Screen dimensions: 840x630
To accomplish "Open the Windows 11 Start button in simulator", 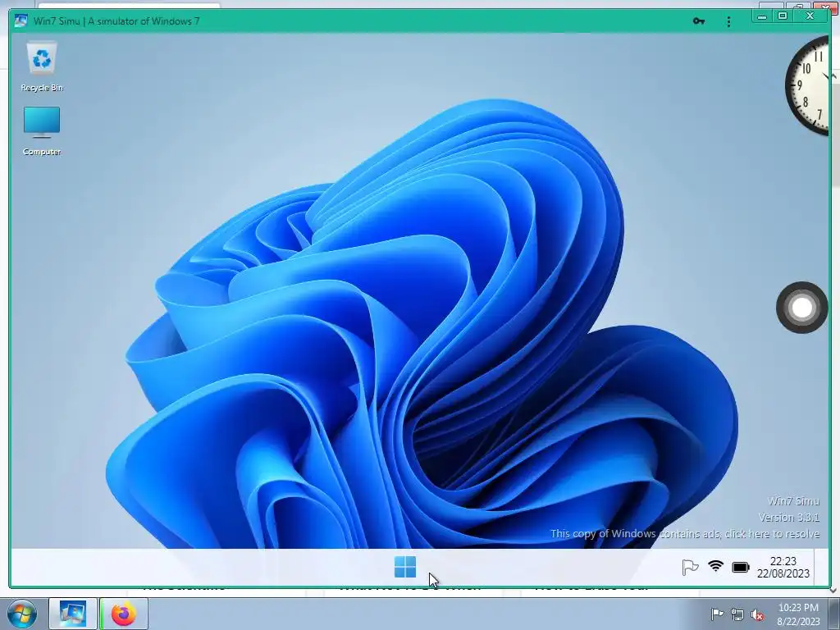I will pos(405,567).
